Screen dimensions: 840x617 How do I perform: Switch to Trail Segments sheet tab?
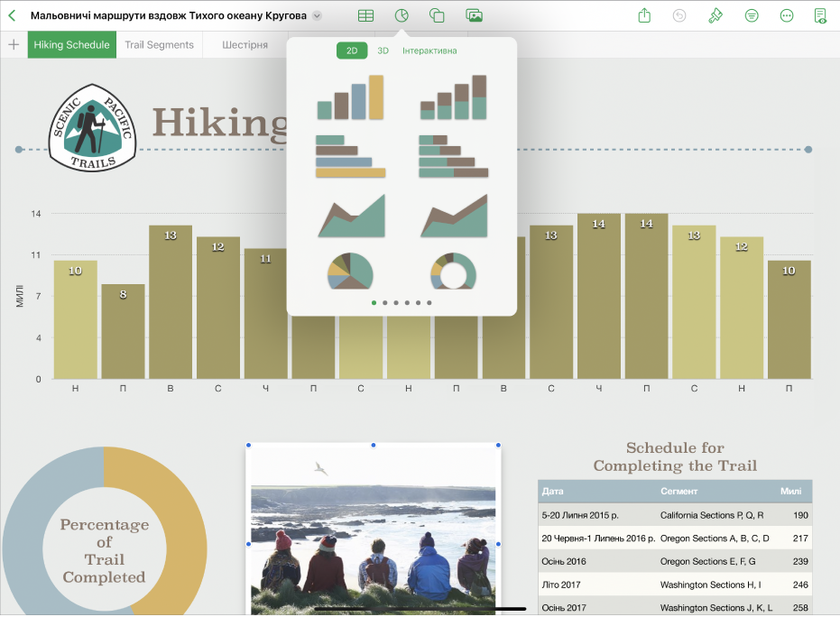[159, 45]
